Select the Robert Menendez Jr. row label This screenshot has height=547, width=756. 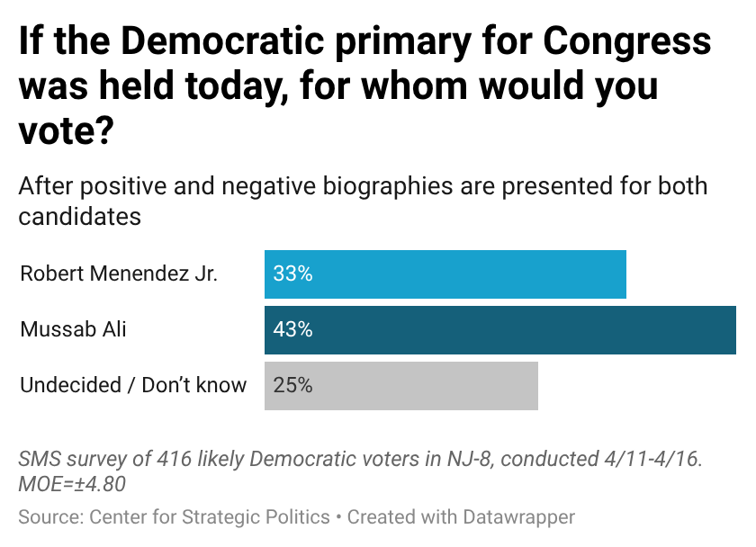pos(119,274)
